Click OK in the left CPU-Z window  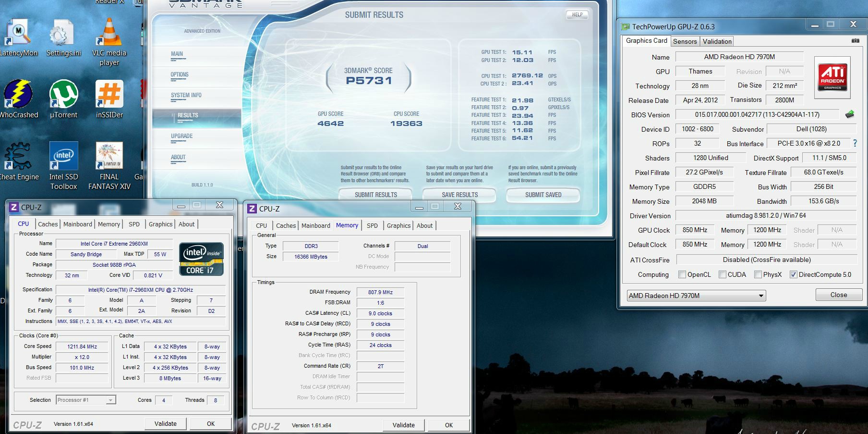[x=211, y=423]
